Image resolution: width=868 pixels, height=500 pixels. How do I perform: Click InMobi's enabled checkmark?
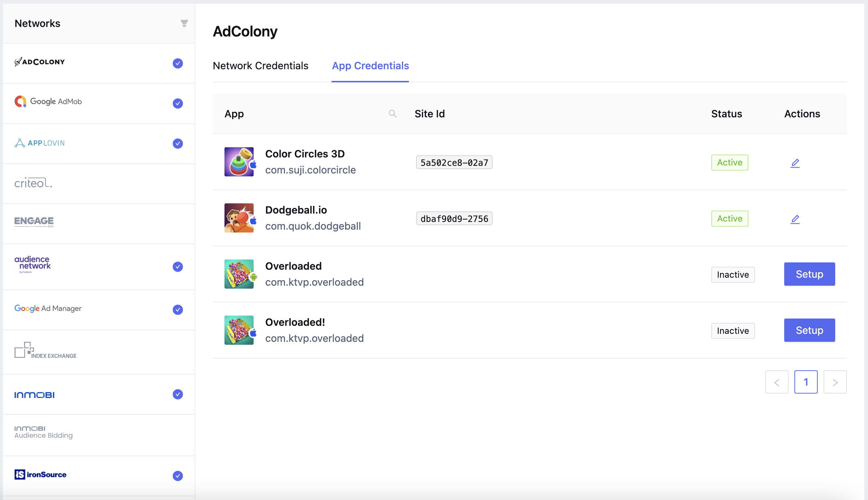(178, 394)
